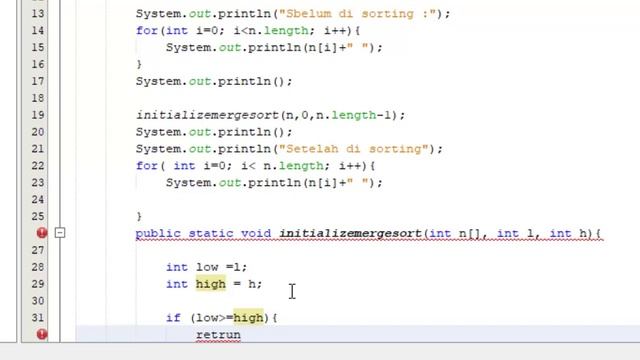The height and width of the screenshot is (360, 640).
Task: Click the void keyword on the method declaration
Action: pos(256,233)
